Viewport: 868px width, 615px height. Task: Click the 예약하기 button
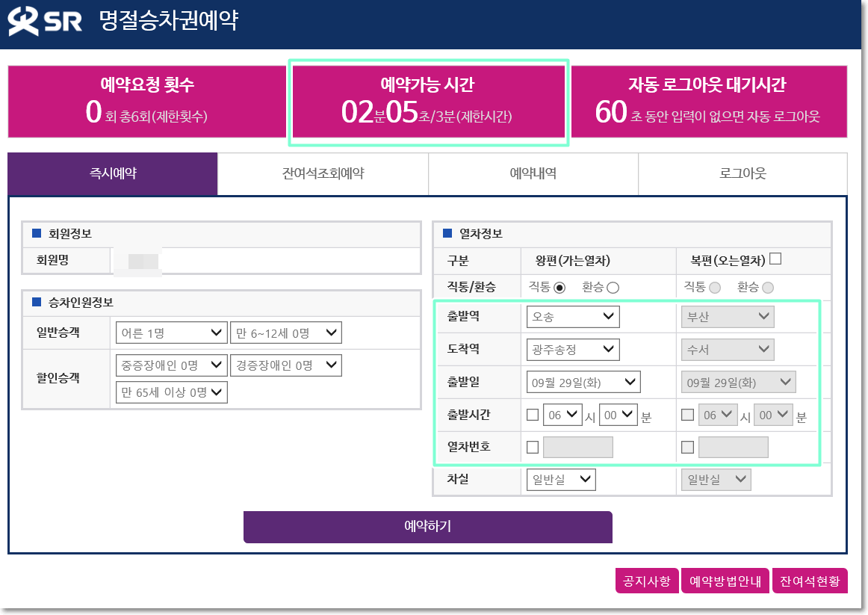[x=428, y=526]
